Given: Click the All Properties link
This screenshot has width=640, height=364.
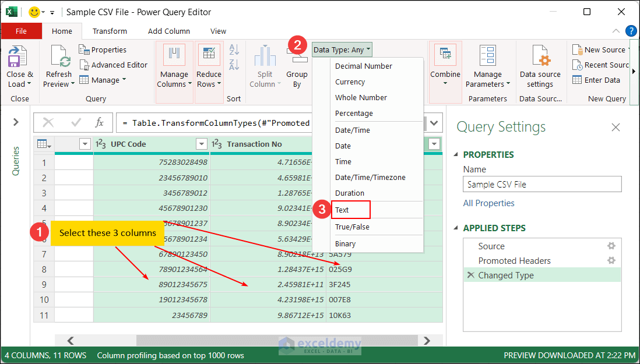Looking at the screenshot, I should (x=488, y=203).
